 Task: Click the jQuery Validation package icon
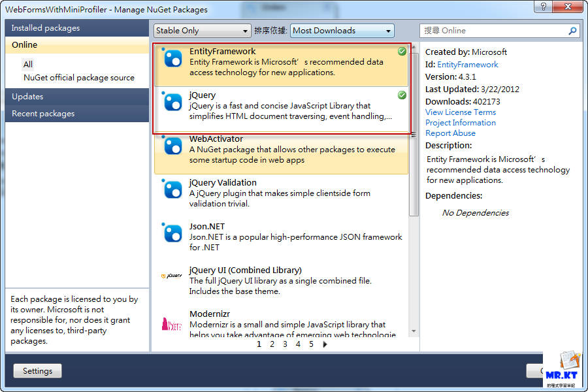click(172, 189)
